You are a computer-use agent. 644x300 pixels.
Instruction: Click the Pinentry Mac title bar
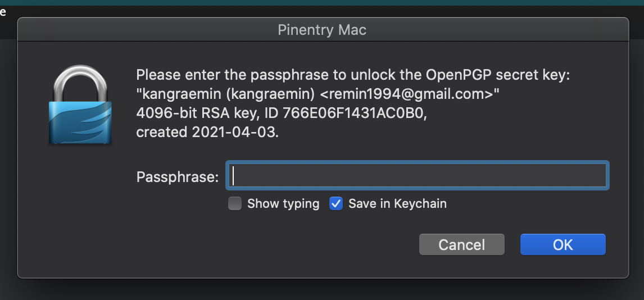point(323,30)
